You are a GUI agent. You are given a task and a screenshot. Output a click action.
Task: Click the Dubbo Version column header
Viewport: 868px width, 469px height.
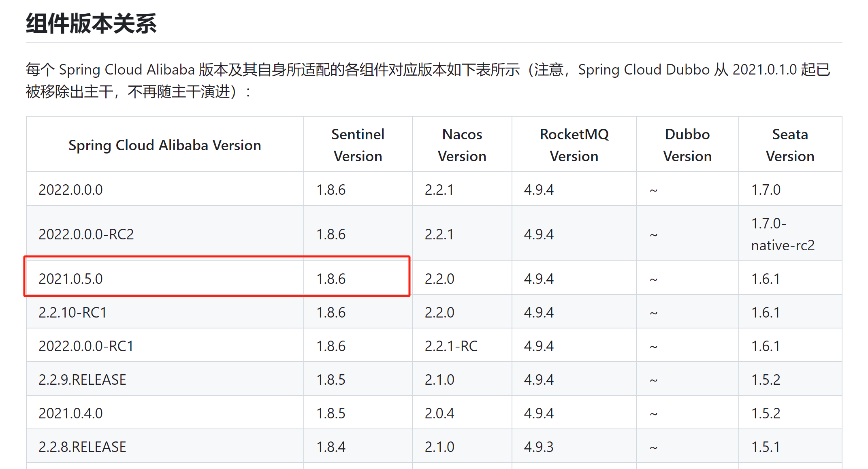[x=687, y=145]
